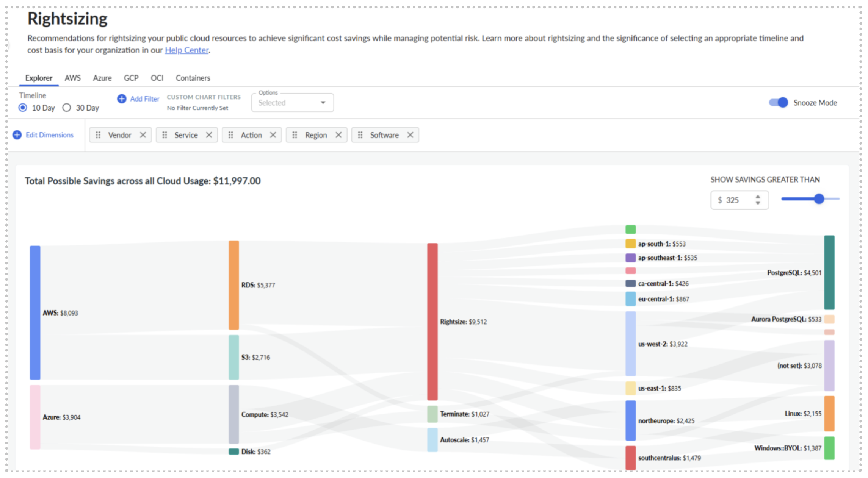Remove the Region dimension with its X icon
The width and height of the screenshot is (868, 478).
pyautogui.click(x=338, y=135)
